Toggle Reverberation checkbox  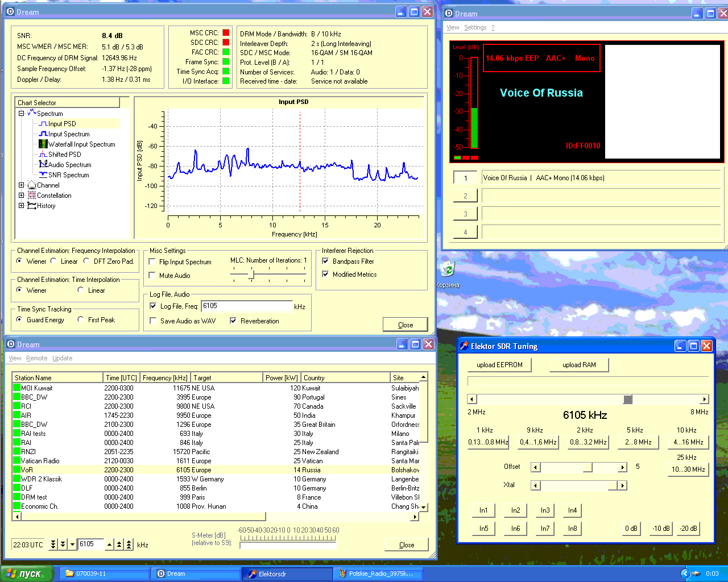click(233, 321)
